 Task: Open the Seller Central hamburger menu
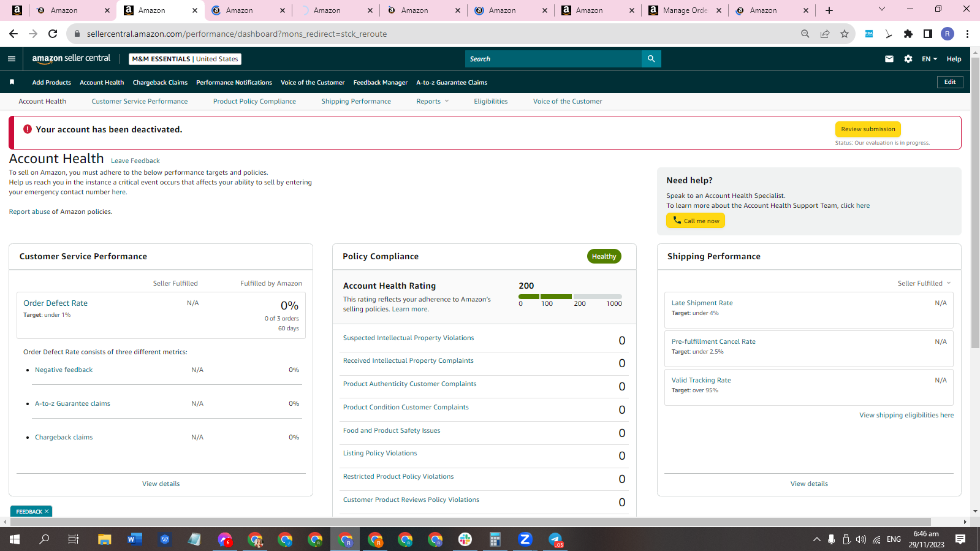[11, 59]
